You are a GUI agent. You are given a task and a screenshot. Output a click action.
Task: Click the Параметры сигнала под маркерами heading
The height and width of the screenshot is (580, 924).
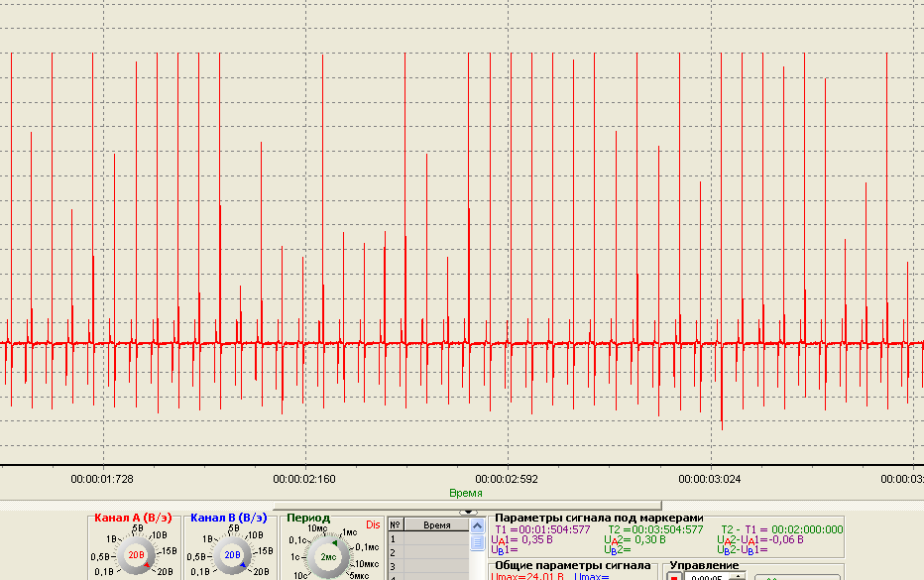[x=599, y=518]
